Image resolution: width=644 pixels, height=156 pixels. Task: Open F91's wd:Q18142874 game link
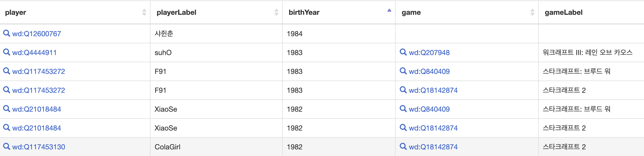433,90
